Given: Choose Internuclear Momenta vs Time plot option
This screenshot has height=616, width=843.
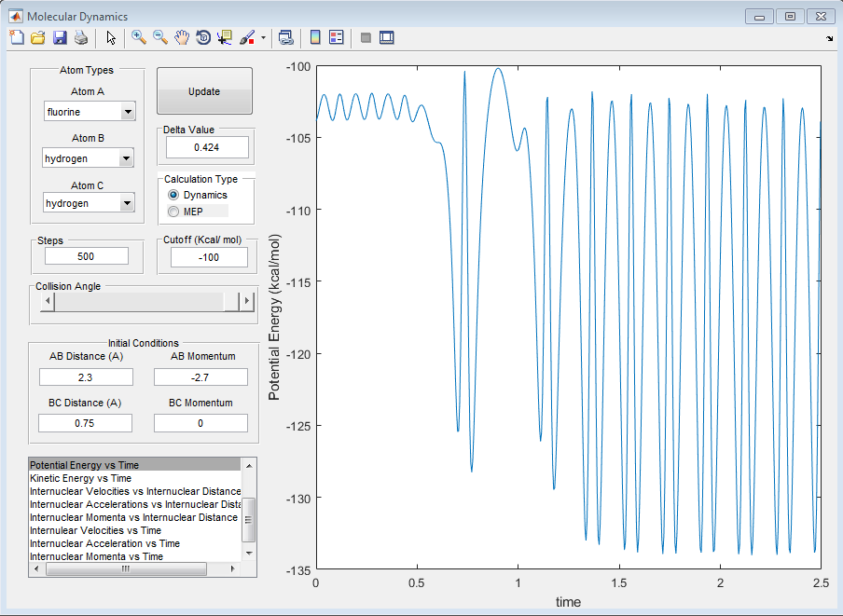Looking at the screenshot, I should 96,556.
